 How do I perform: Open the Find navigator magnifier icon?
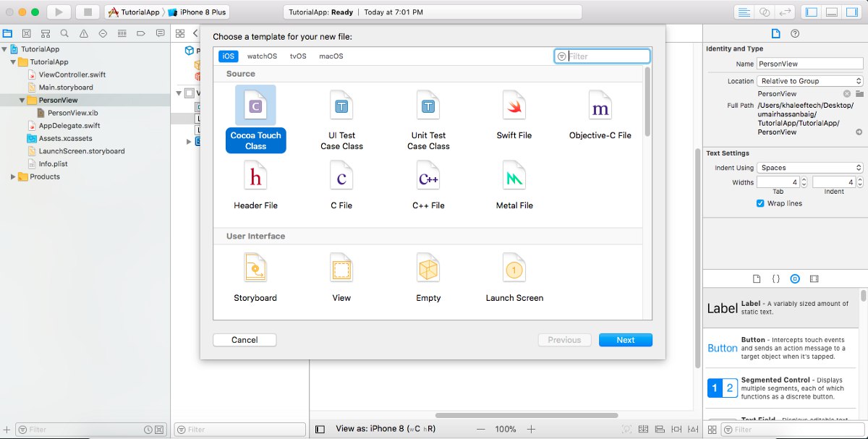pos(64,33)
